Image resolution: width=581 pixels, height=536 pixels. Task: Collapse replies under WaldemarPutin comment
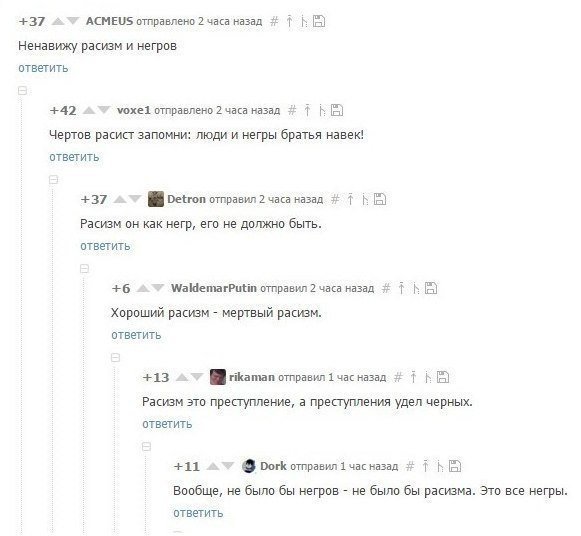pyautogui.click(x=116, y=357)
